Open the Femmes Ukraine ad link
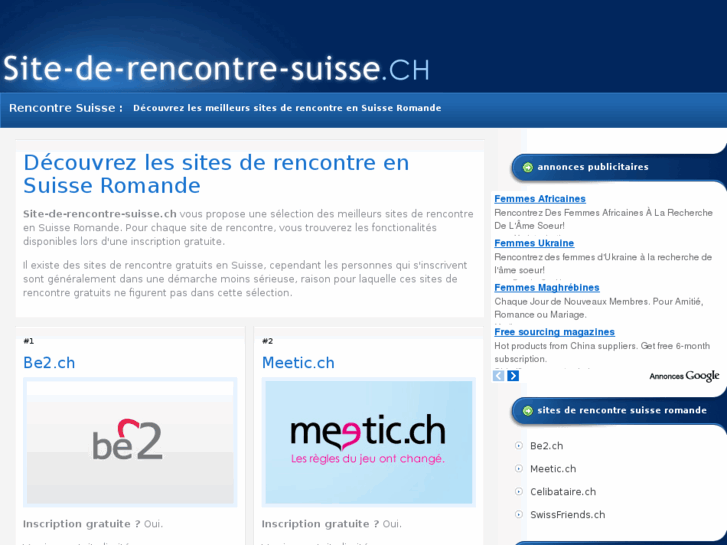727x545 pixels. point(534,243)
